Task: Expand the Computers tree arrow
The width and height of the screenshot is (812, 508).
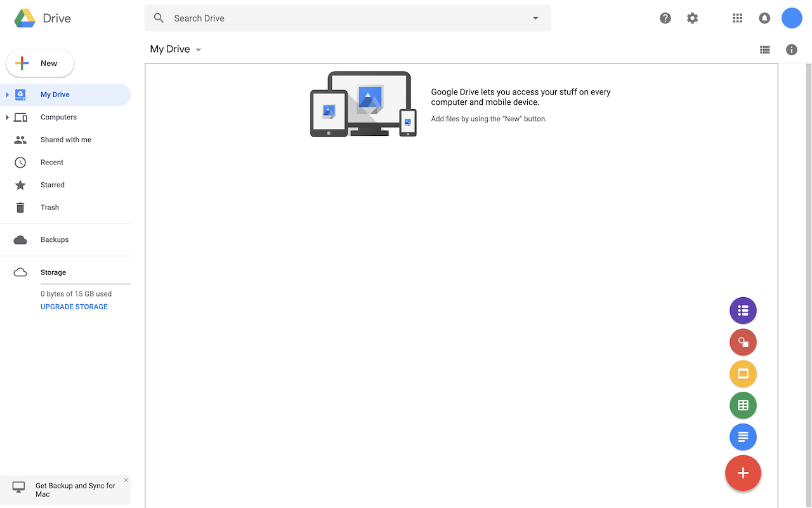Action: point(8,117)
